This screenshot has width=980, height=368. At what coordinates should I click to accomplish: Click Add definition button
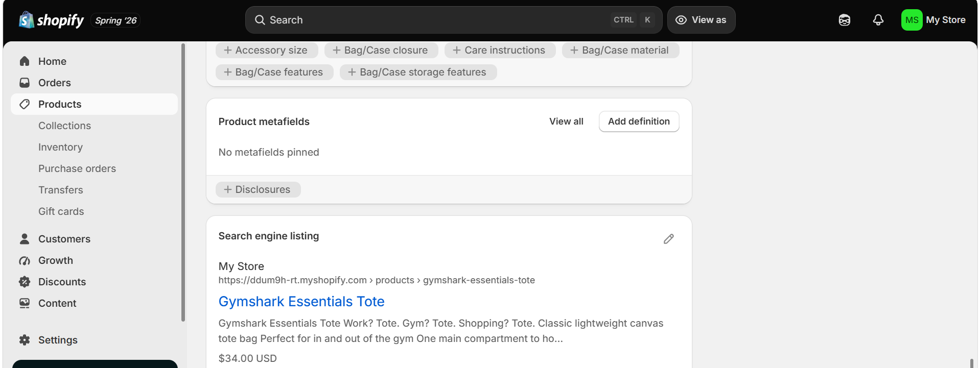(x=639, y=121)
